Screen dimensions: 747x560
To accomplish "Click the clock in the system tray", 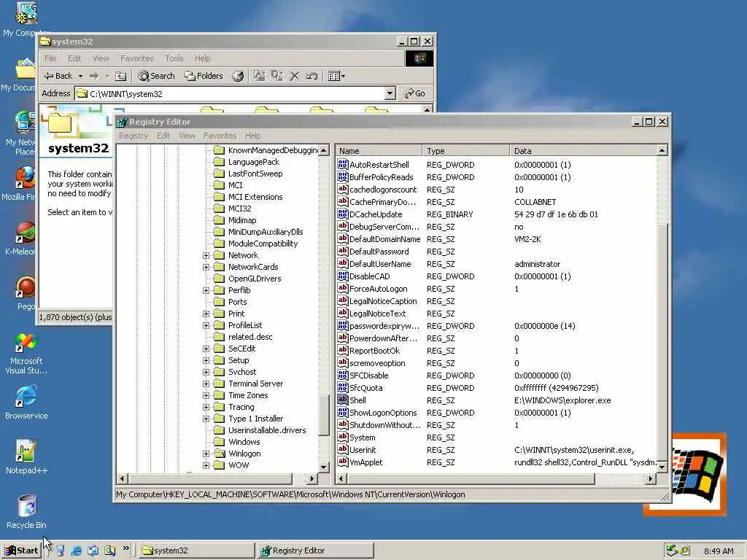I will coord(719,551).
